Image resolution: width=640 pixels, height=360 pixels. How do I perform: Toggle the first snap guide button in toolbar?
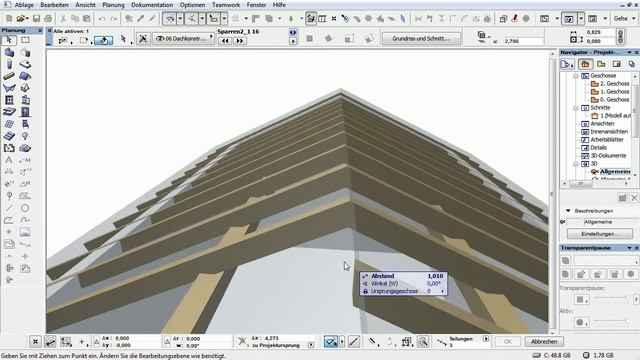click(169, 19)
